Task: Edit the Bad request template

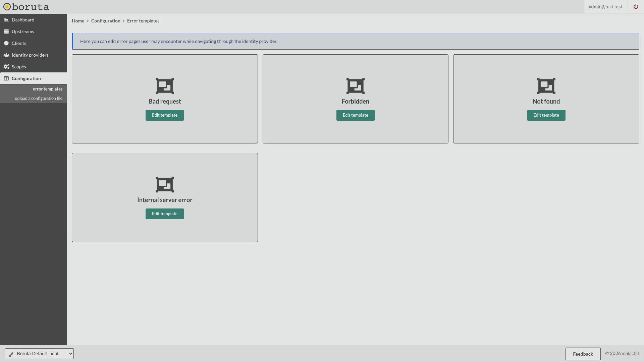Action: coord(165,115)
